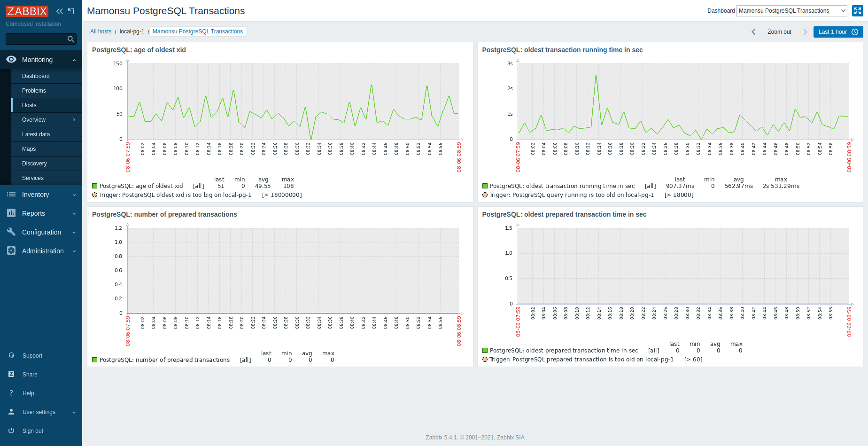The width and height of the screenshot is (868, 446).
Task: Click Mamonsu PostgreSQL Transactions breadcrumb
Action: click(x=198, y=31)
